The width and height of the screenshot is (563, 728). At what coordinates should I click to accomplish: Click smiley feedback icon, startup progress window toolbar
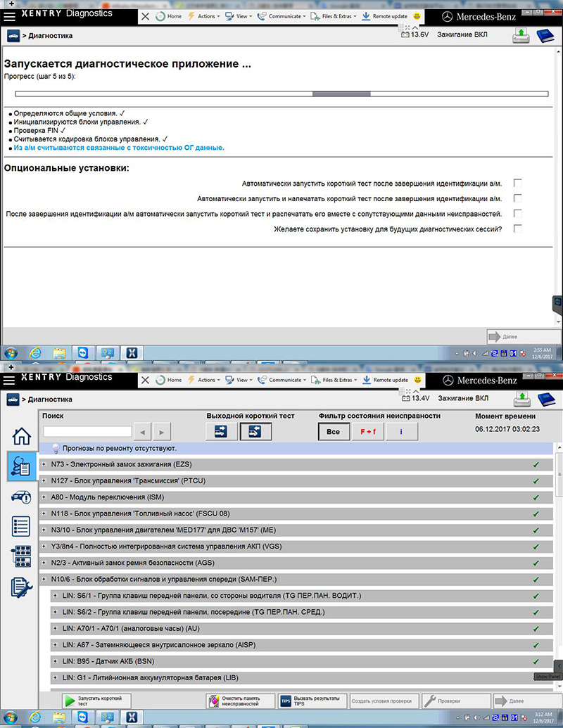(417, 16)
